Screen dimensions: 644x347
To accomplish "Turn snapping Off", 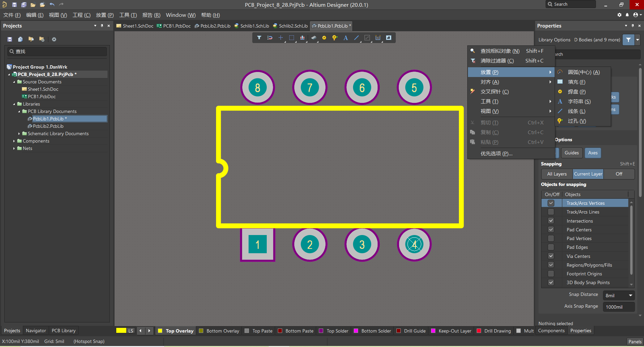I will click(x=619, y=174).
